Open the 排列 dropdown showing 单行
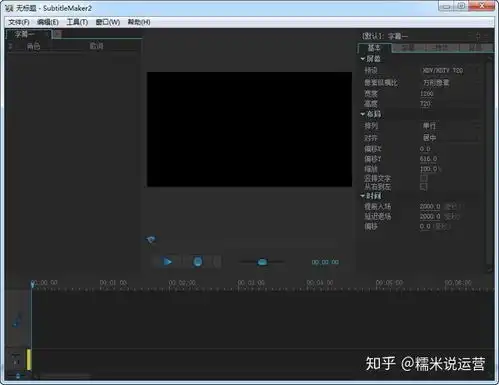 pyautogui.click(x=449, y=126)
